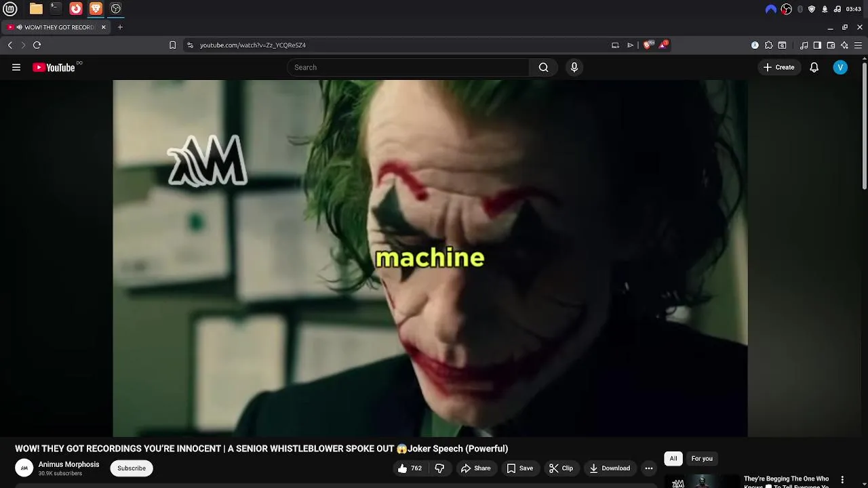Open Leo AI sparkle icon
Screen dimensions: 868x488
[x=844, y=45]
